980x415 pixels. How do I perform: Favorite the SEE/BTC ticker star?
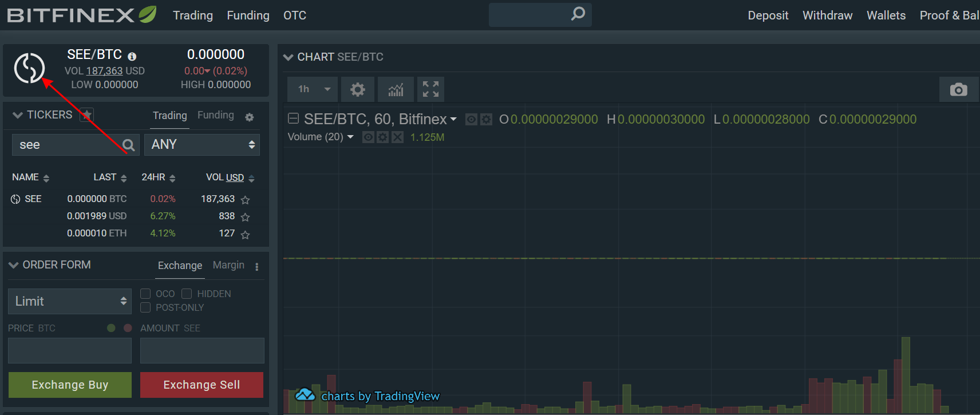click(246, 200)
